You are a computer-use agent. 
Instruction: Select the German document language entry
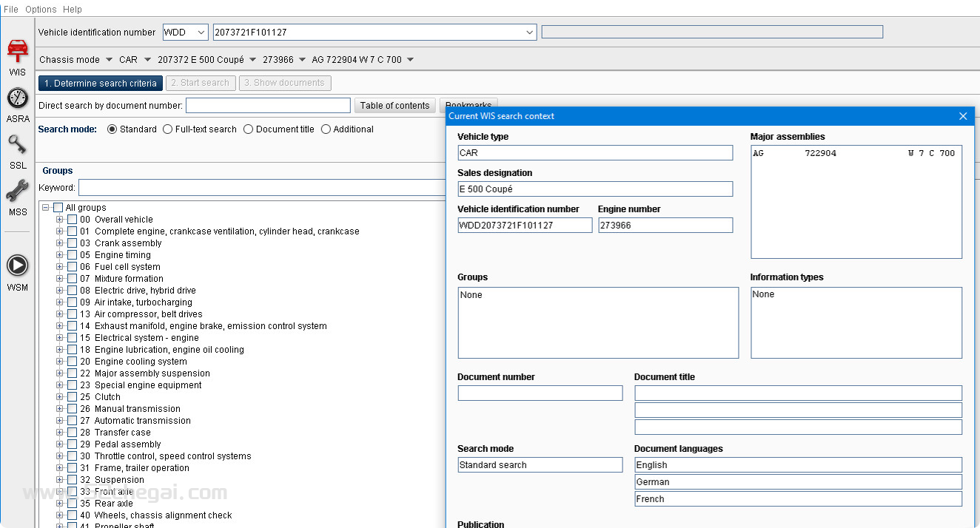(798, 482)
